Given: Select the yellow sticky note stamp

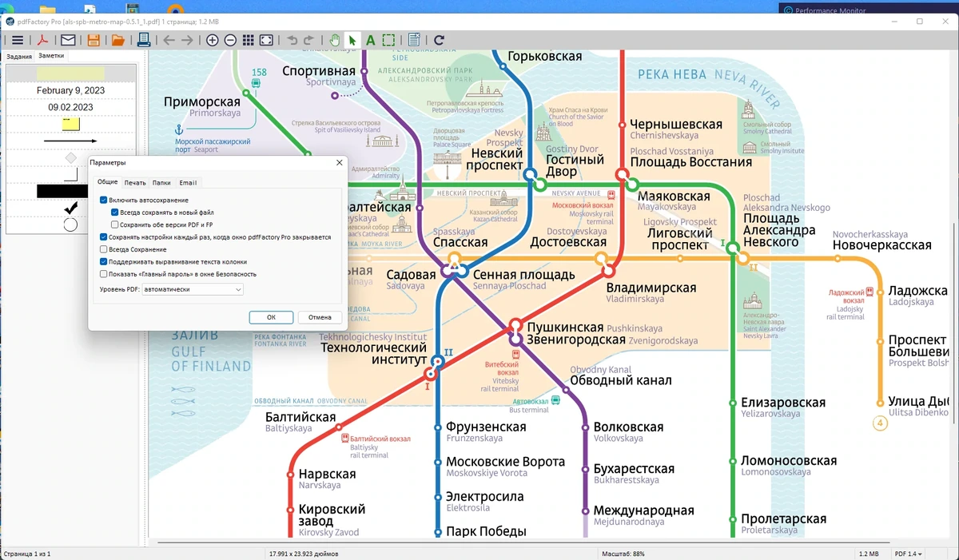Looking at the screenshot, I should click(x=70, y=124).
